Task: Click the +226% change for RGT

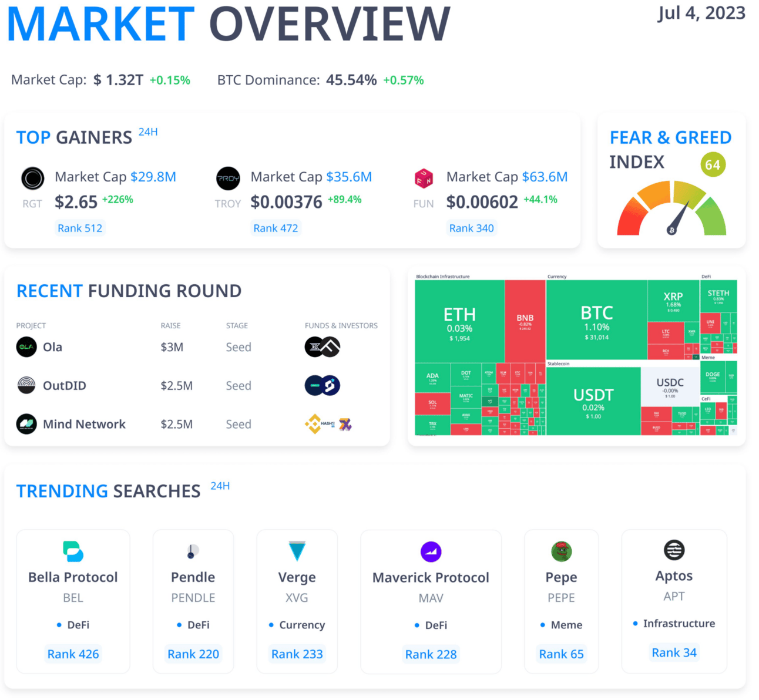Action: coord(117,200)
